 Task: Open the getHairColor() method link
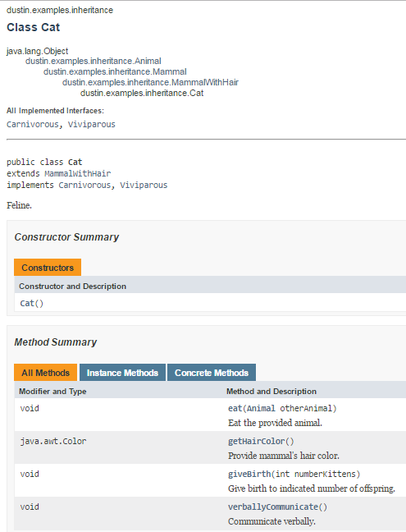(261, 442)
